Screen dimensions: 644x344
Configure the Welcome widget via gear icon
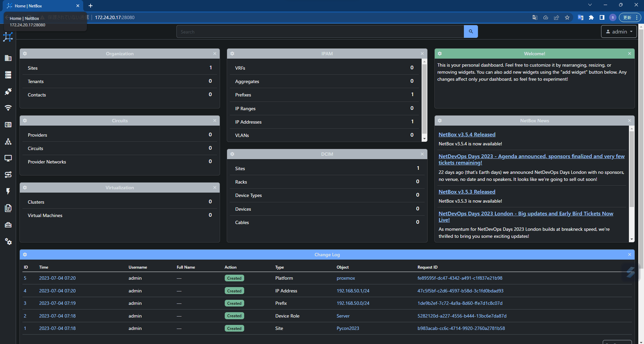[x=440, y=54]
